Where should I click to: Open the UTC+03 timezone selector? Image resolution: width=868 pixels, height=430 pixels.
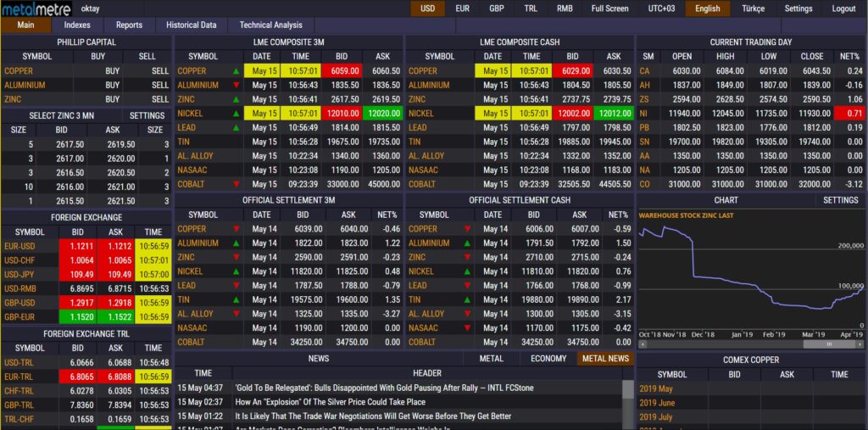coord(661,8)
